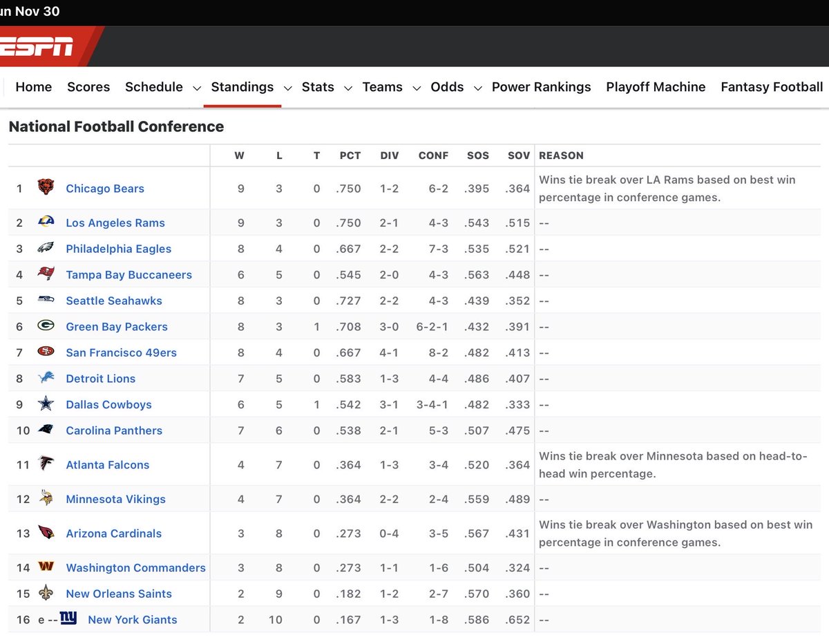This screenshot has width=829, height=644.
Task: Click the Green Bay Packers logo
Action: [46, 326]
